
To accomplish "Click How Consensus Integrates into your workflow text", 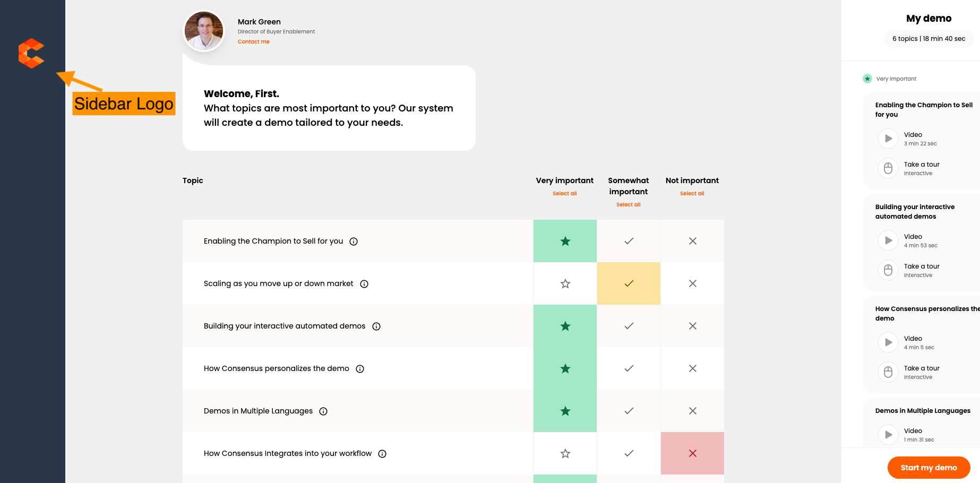I will 288,453.
